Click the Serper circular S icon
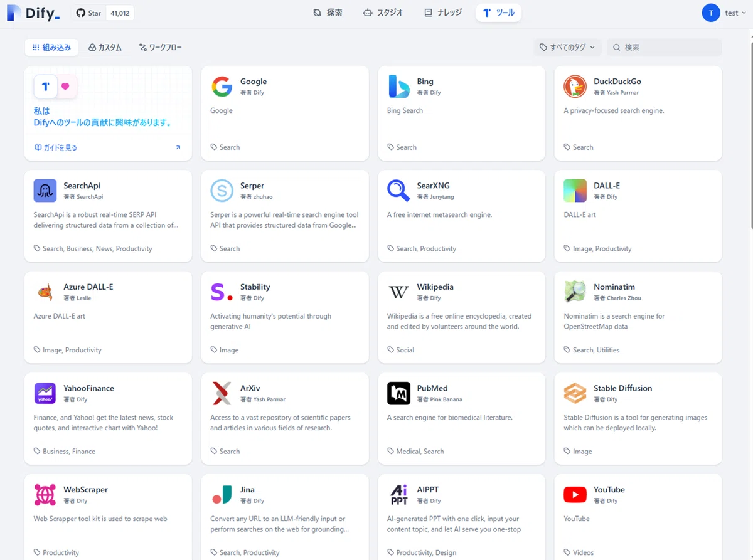 point(222,191)
